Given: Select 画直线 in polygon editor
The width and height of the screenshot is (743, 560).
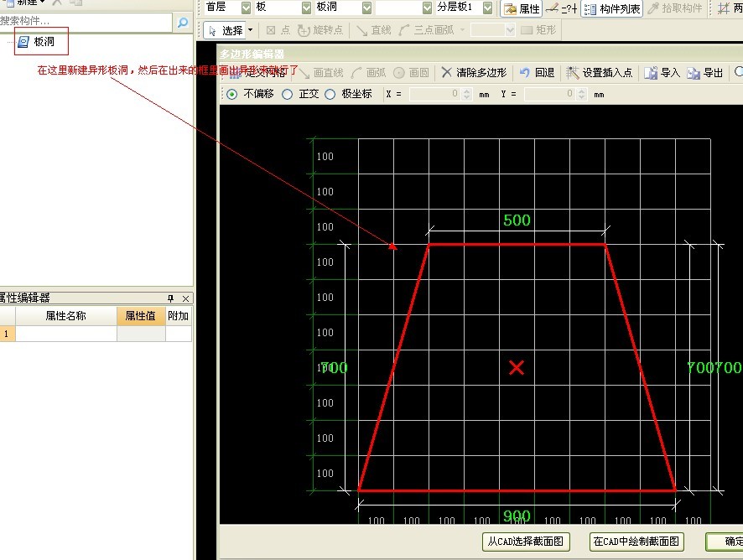Looking at the screenshot, I should click(x=321, y=72).
